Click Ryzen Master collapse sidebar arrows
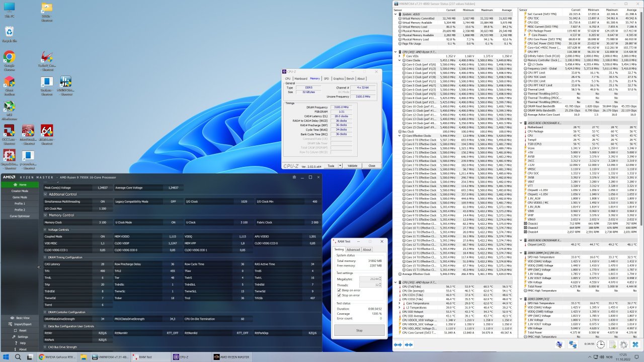The image size is (644, 362). 39,267
